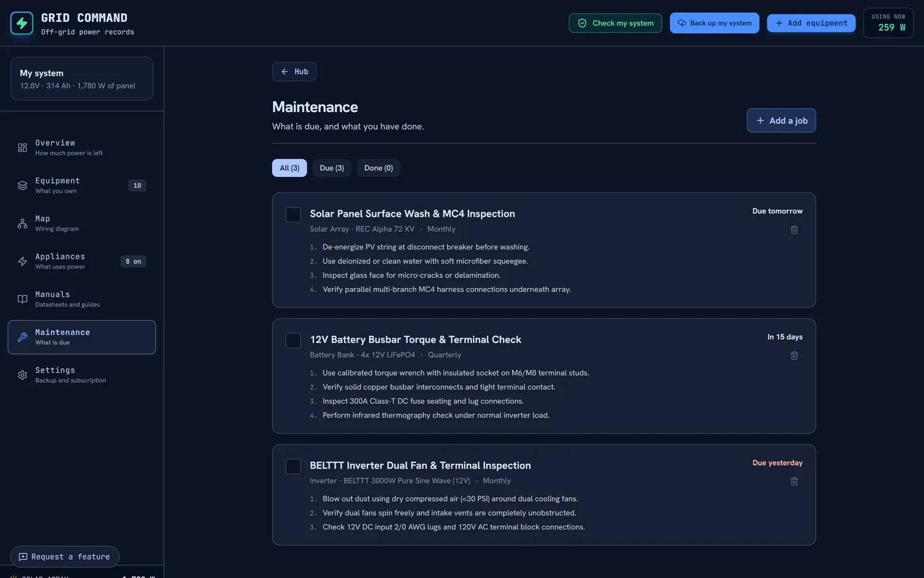Delete the BELTTT Inverter Dual Fan job

(794, 481)
